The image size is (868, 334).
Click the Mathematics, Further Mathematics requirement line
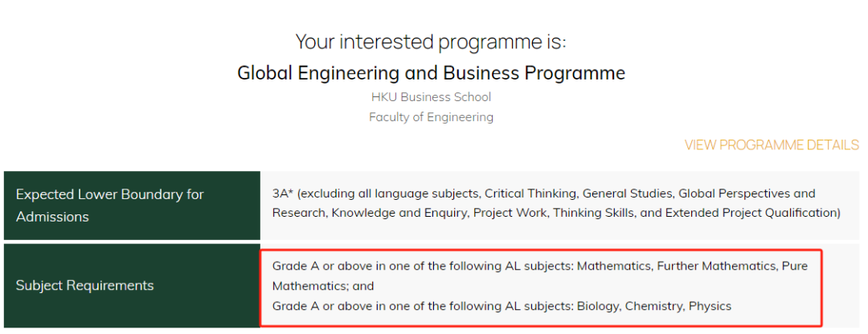(x=540, y=276)
